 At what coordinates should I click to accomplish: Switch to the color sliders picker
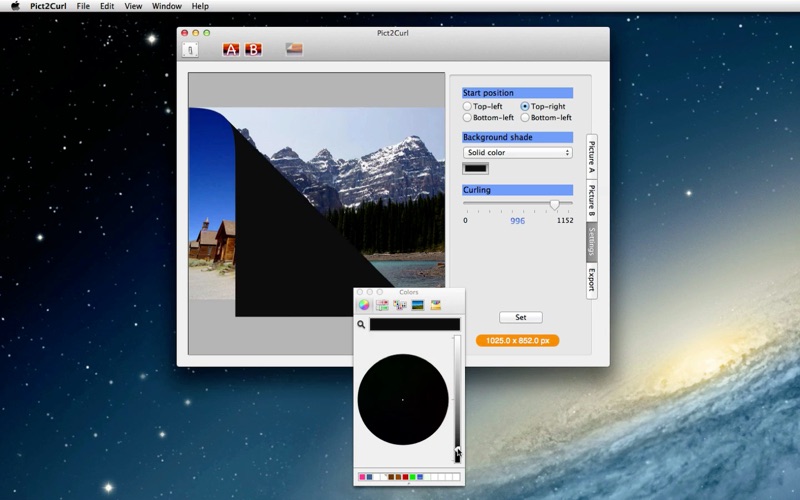click(382, 305)
